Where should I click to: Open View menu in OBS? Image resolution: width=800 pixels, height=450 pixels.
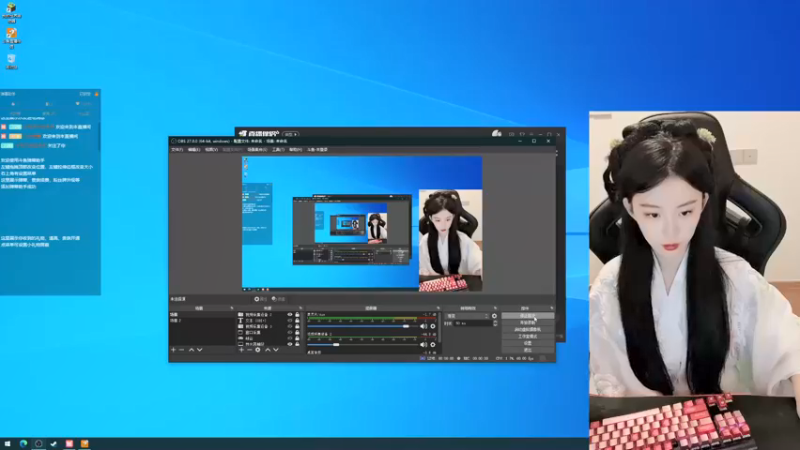pos(211,149)
